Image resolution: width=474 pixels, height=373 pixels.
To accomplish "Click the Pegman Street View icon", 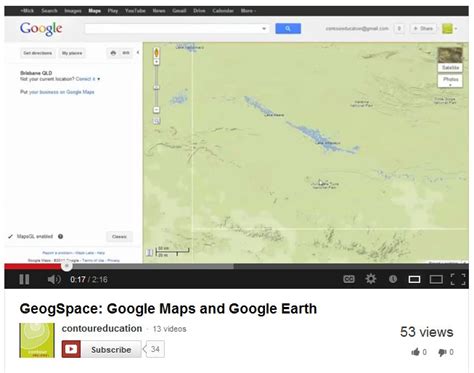I will [156, 52].
